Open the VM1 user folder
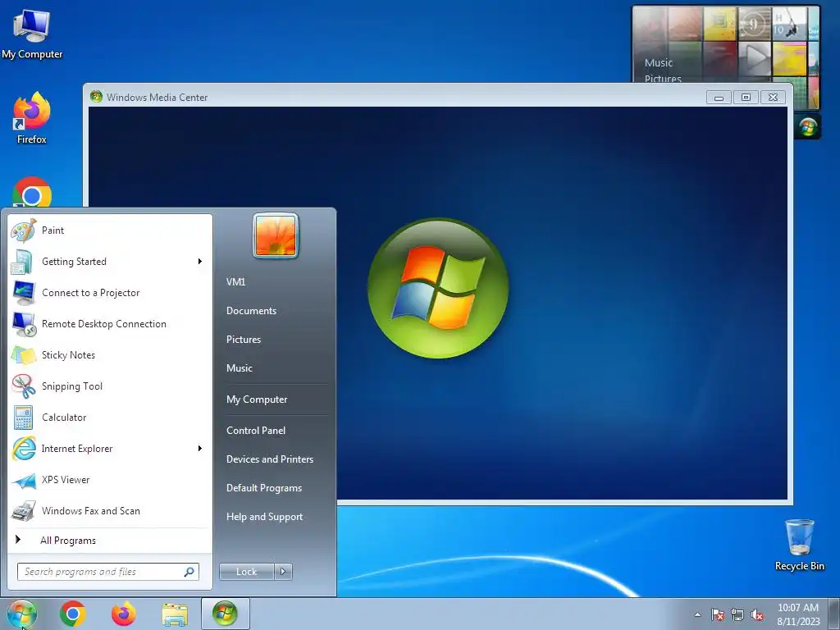The width and height of the screenshot is (840, 630). 235,282
